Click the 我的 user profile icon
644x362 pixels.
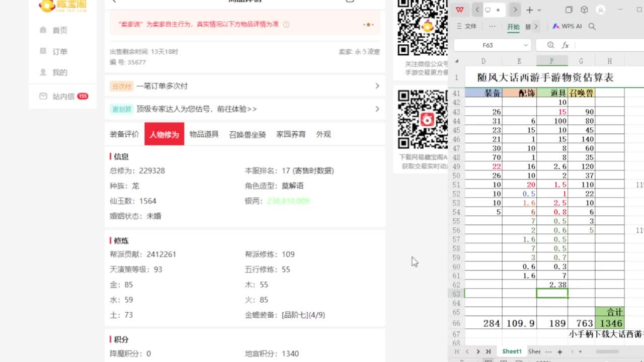[43, 72]
